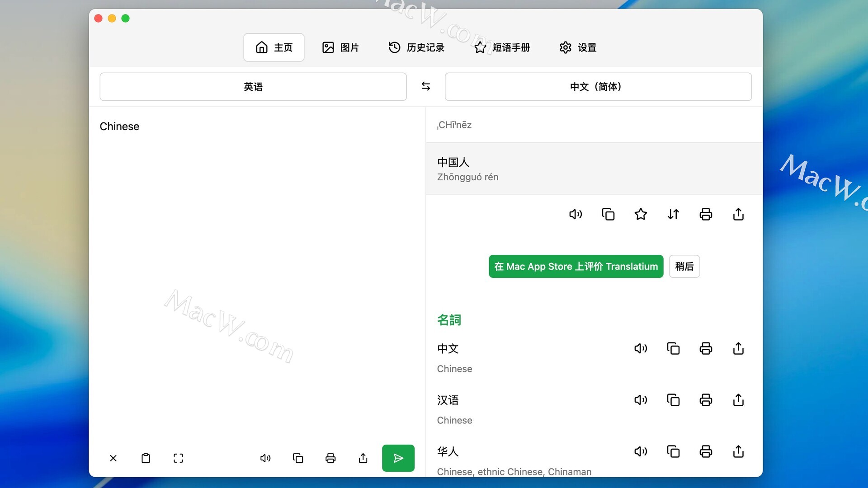
Task: Rate Translatium on Mac App Store
Action: [576, 266]
